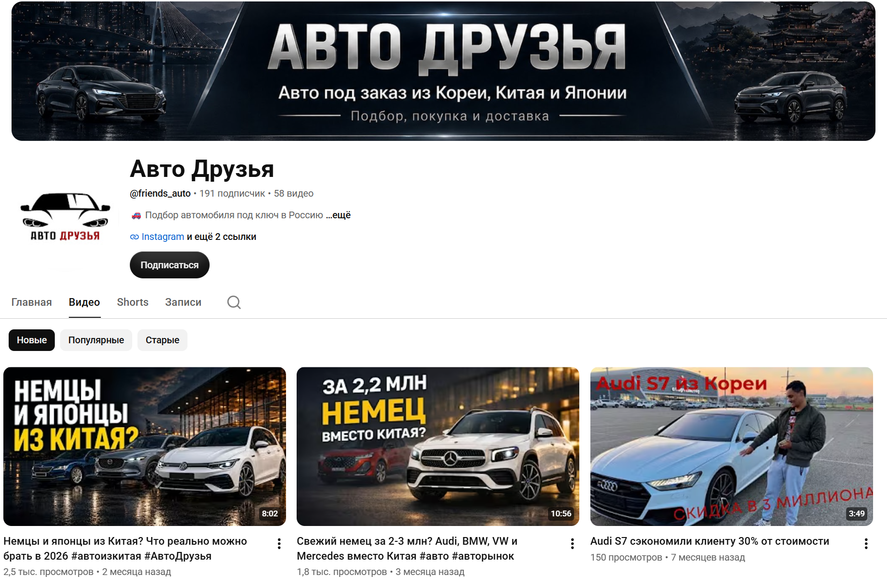Screen dimensions: 887x588
Task: Click the link chain icon beside Instagram
Action: [x=135, y=237]
